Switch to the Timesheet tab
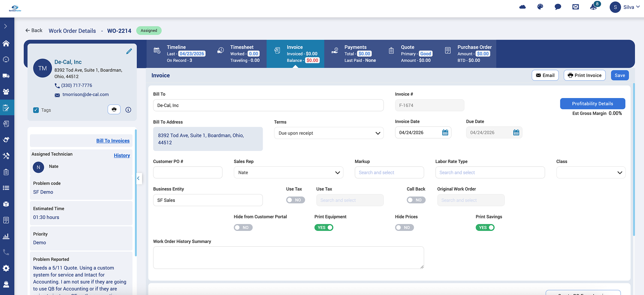Image resolution: width=644 pixels, height=295 pixels. click(x=238, y=54)
